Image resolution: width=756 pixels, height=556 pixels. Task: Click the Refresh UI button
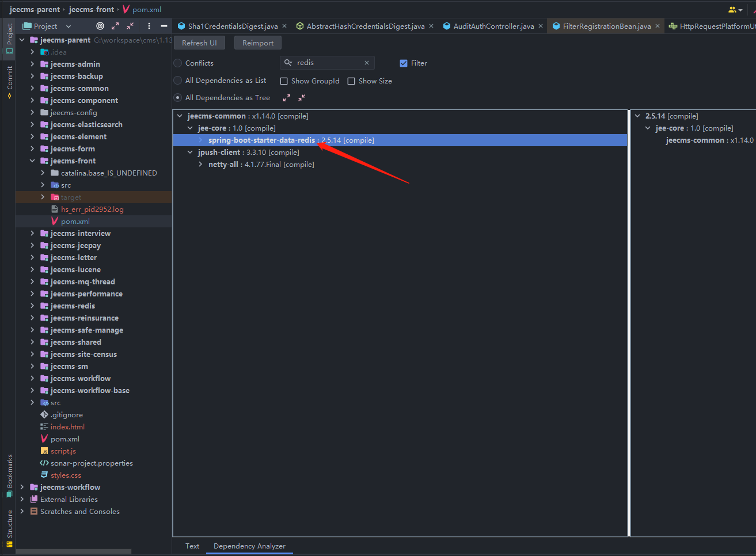pyautogui.click(x=199, y=43)
